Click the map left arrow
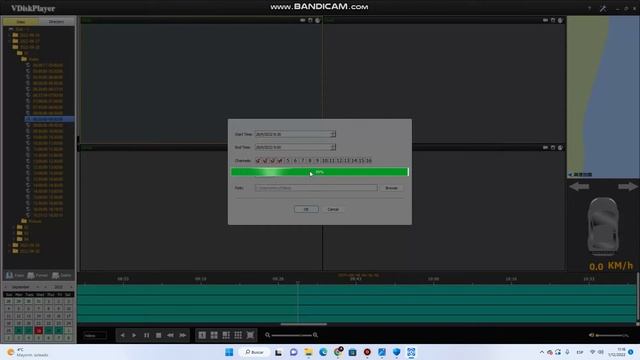The width and height of the screenshot is (640, 360). point(579,187)
